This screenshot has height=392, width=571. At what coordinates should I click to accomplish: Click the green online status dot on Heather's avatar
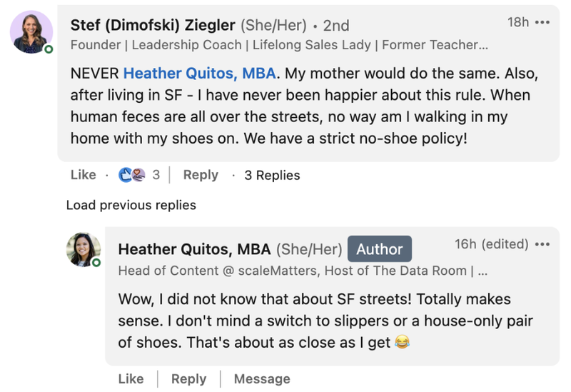click(x=96, y=263)
